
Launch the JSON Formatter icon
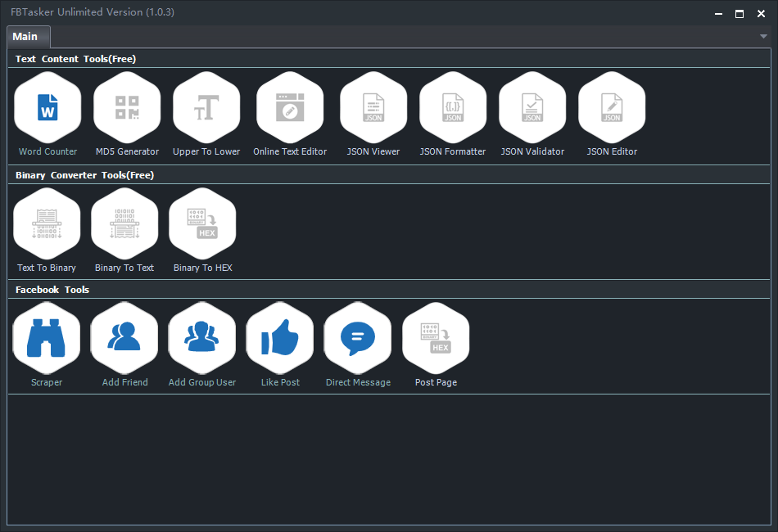coord(453,107)
